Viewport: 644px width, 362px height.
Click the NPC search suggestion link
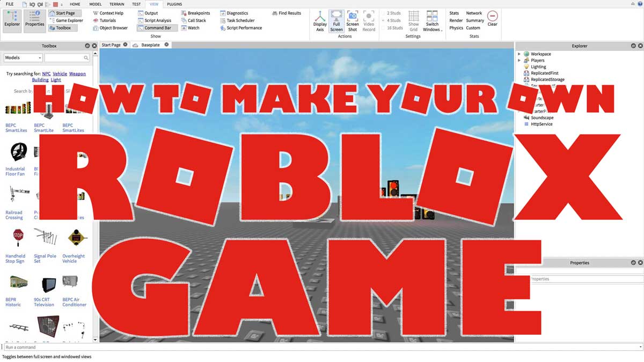47,73
